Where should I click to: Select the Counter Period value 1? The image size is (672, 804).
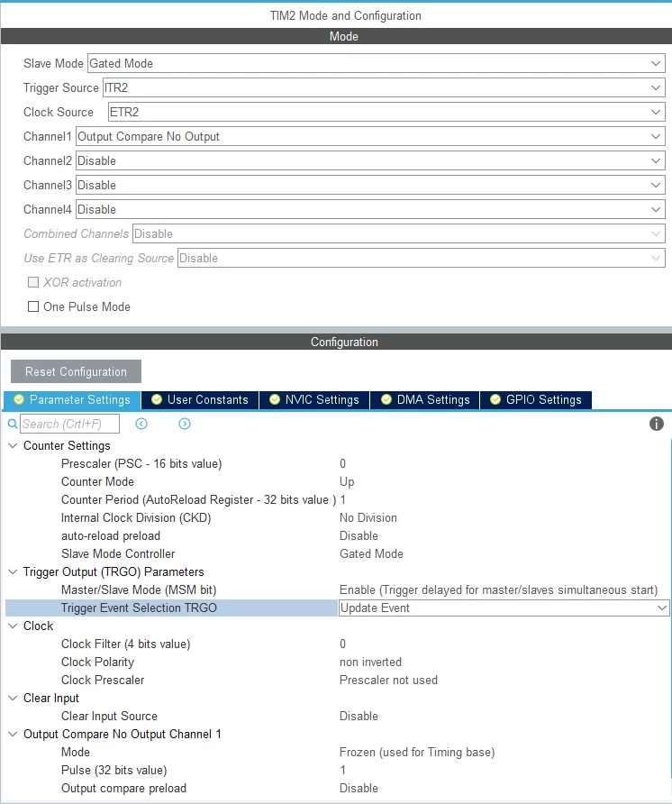pos(343,500)
